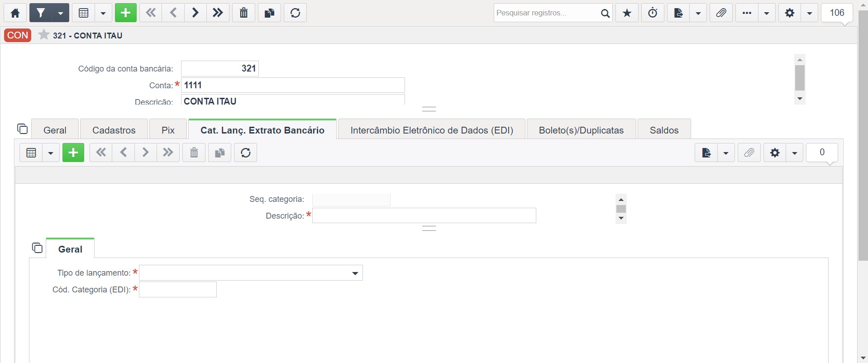Click the CON red badge

pyautogui.click(x=18, y=35)
